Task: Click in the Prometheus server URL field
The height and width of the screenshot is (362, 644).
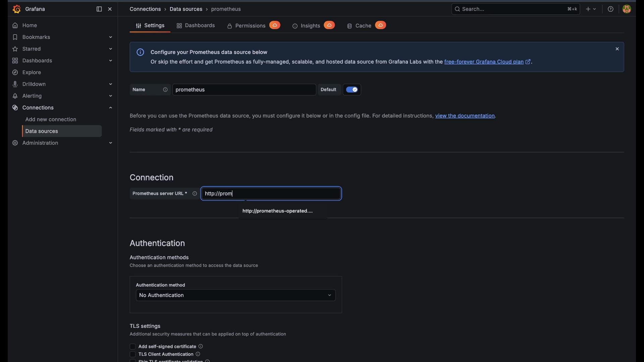Action: click(271, 194)
